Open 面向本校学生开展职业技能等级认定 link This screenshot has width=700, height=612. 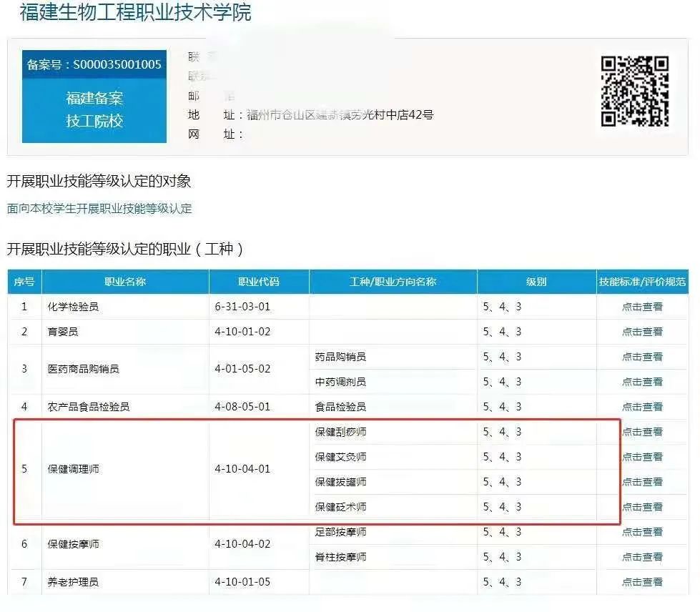pos(99,209)
